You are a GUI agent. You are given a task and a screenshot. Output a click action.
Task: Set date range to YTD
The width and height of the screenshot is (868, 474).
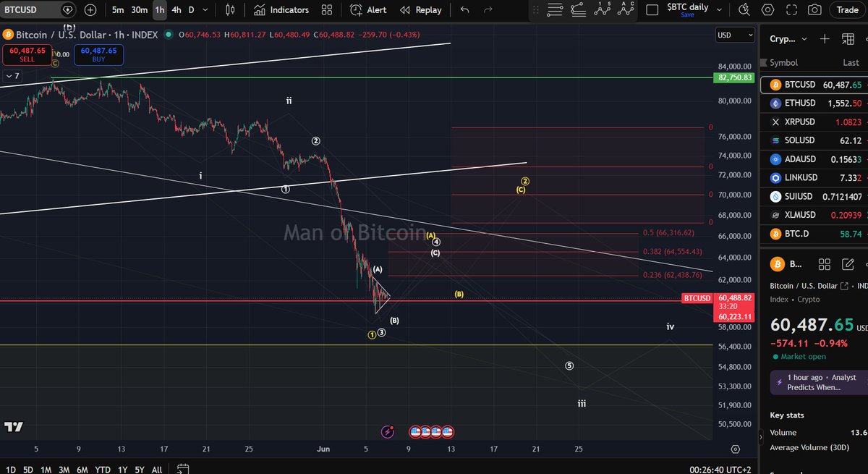coord(102,470)
